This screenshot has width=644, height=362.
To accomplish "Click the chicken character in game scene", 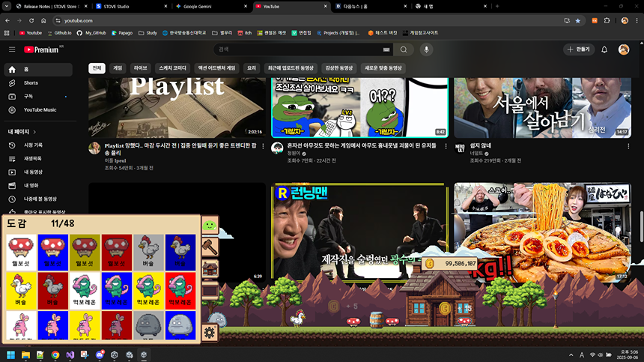I will [x=298, y=318].
